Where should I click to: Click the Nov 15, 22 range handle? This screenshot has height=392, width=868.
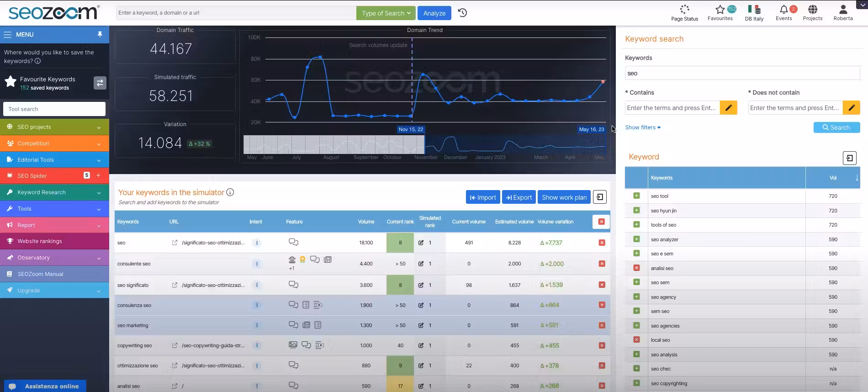tap(411, 129)
